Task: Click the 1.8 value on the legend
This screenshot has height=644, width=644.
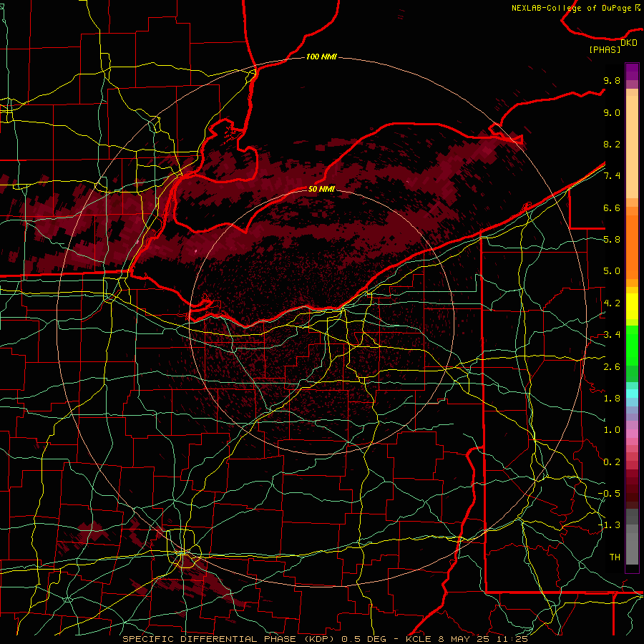Action: coord(612,399)
